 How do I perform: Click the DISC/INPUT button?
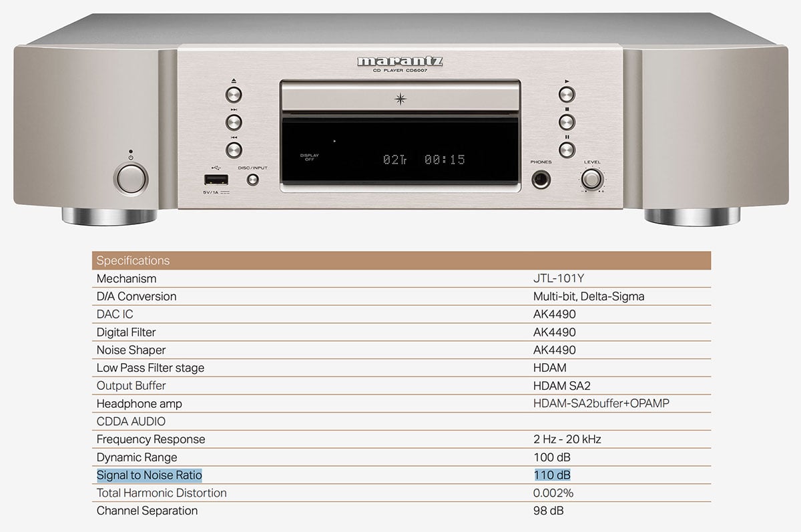click(253, 180)
